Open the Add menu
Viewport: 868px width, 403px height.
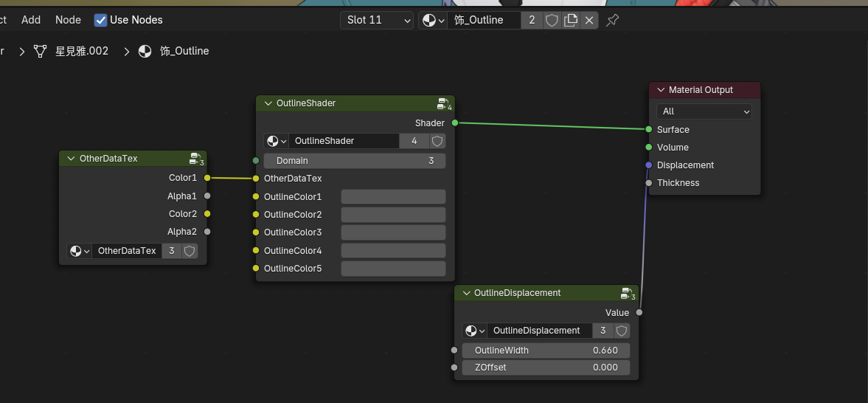(x=31, y=20)
